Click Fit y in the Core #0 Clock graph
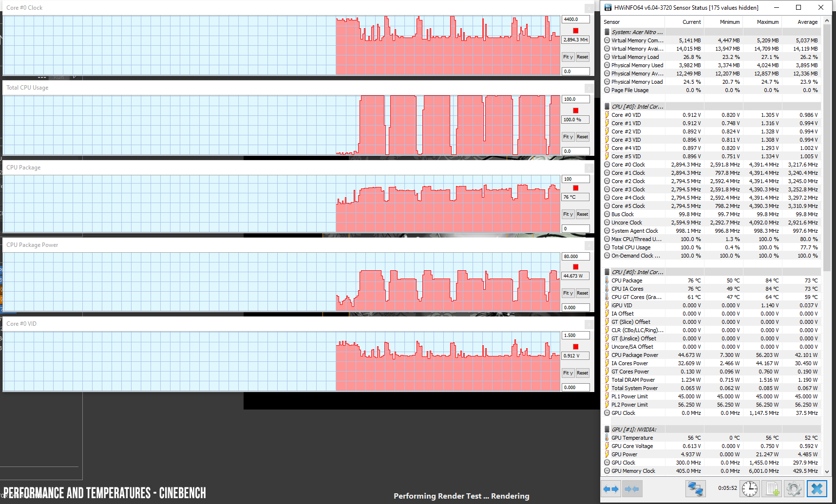 click(x=568, y=57)
